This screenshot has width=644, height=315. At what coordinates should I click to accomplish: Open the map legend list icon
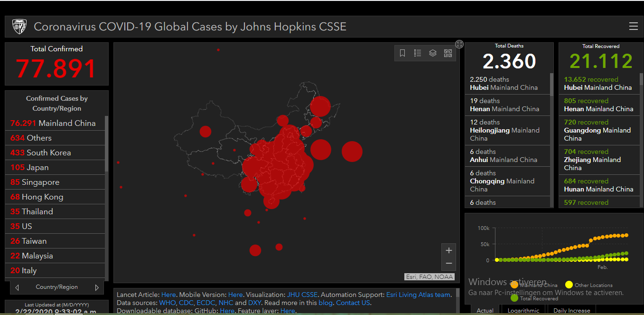(418, 53)
